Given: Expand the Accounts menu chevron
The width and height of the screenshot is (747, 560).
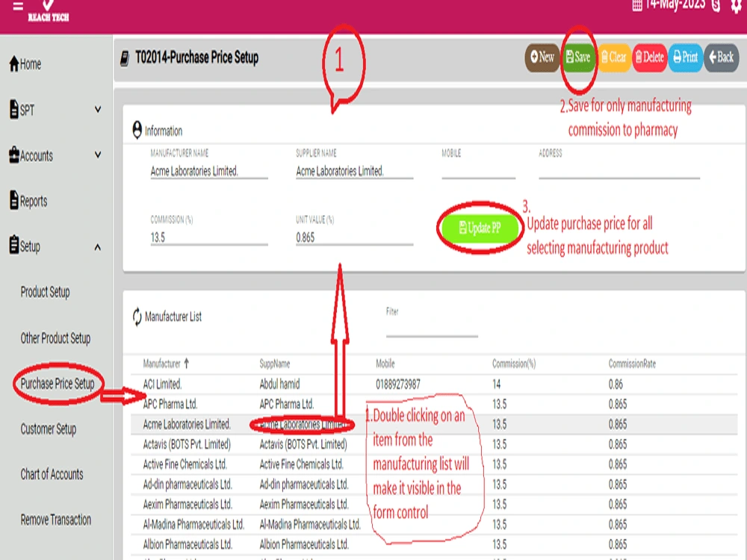Looking at the screenshot, I should pyautogui.click(x=98, y=155).
